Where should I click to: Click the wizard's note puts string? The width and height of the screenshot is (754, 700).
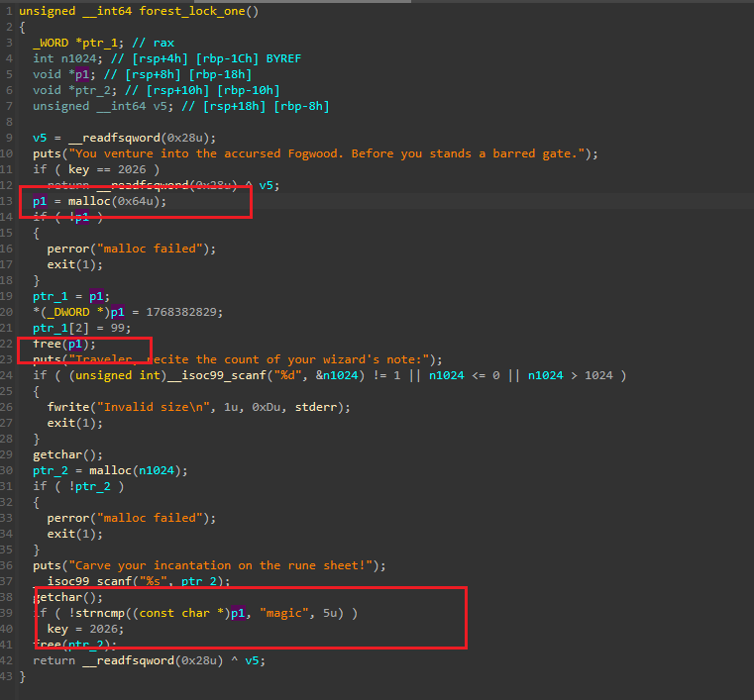click(x=248, y=359)
